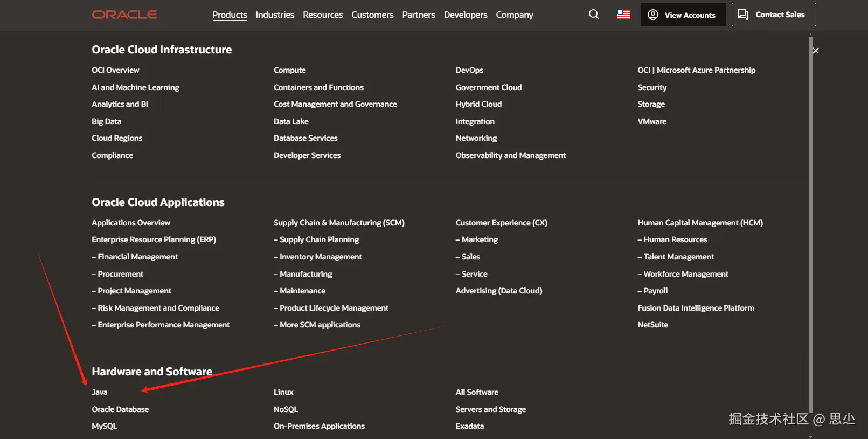Viewport: 868px width, 439px height.
Task: Expand the Resources menu
Action: point(323,15)
